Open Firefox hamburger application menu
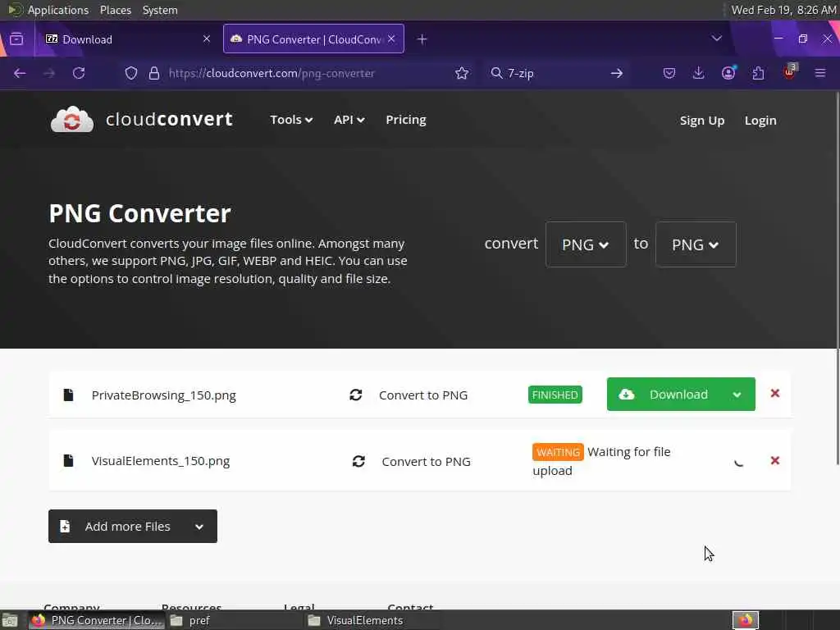Viewport: 840px width, 630px height. 819,73
